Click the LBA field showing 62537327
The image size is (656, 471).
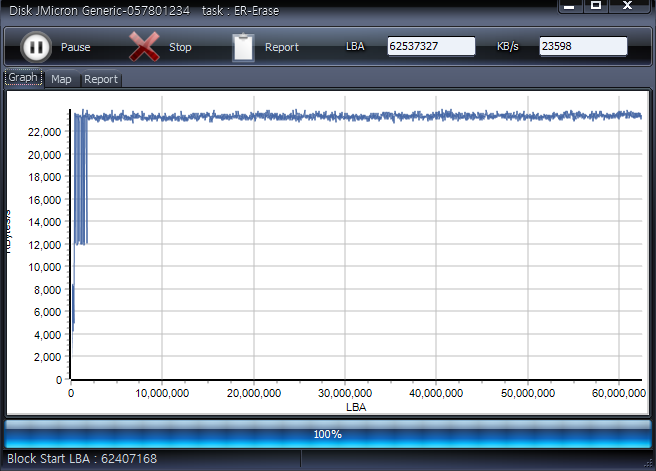click(x=431, y=46)
